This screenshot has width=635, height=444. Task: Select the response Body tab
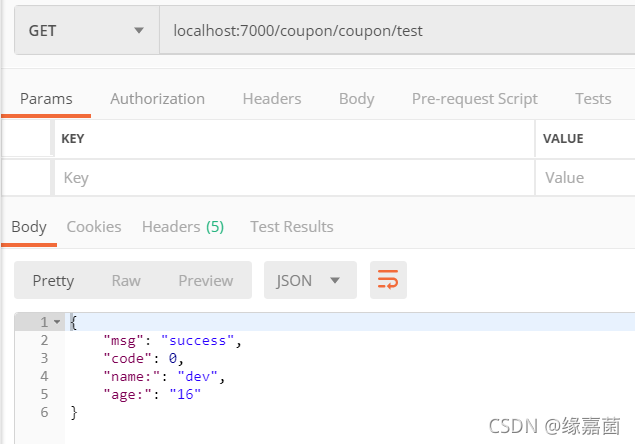coord(29,227)
